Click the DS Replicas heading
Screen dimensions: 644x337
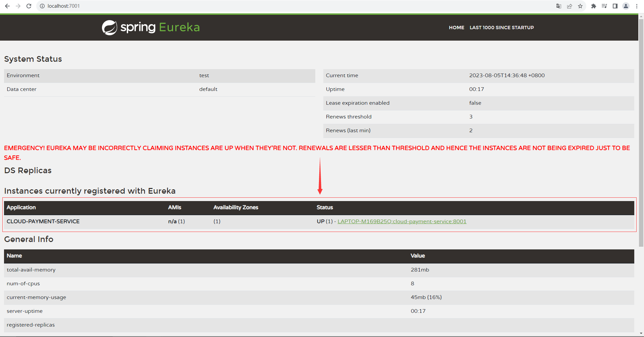click(x=28, y=171)
